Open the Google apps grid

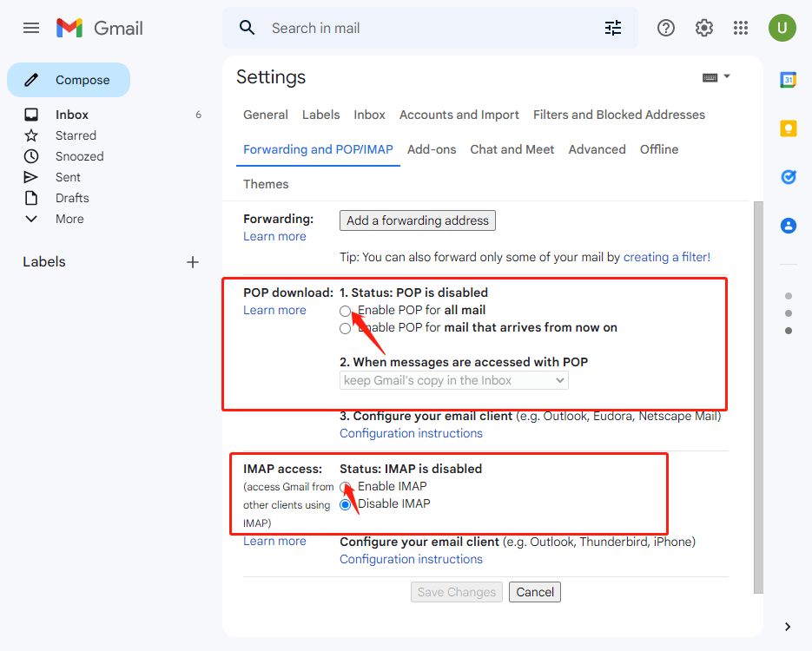(x=741, y=28)
